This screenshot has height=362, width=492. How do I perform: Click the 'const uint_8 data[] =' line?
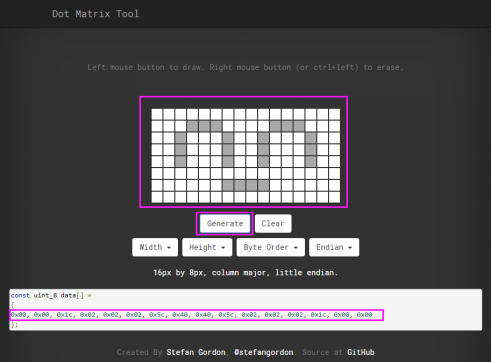[x=51, y=295]
